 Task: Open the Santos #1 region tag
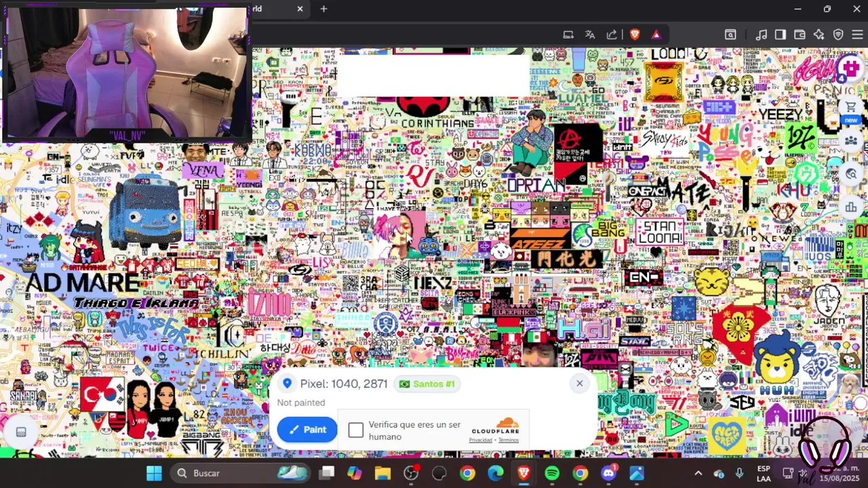(427, 384)
